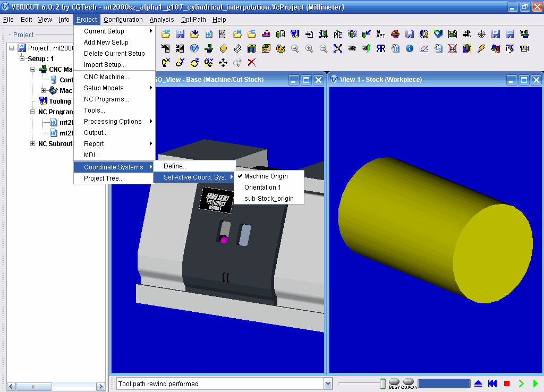Viewport: 544px width, 392px height.
Task: Click the blue progress bar
Action: pyautogui.click(x=444, y=384)
